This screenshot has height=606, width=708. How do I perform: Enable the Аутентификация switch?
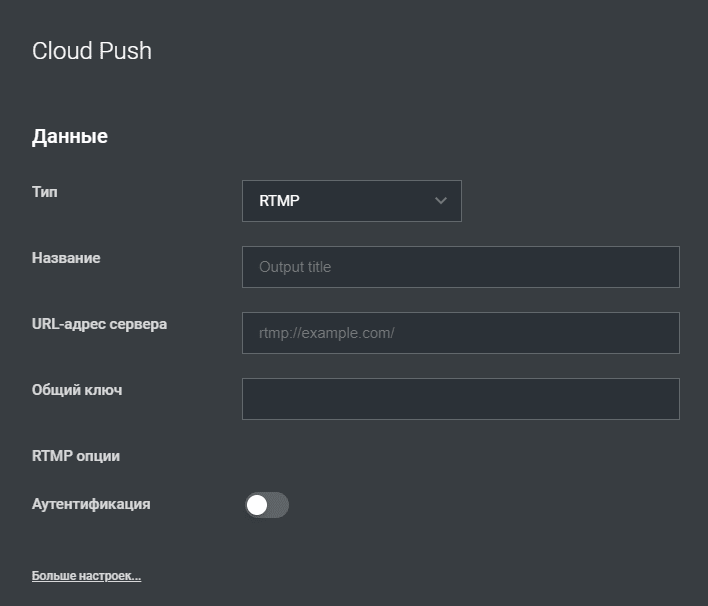(x=267, y=505)
